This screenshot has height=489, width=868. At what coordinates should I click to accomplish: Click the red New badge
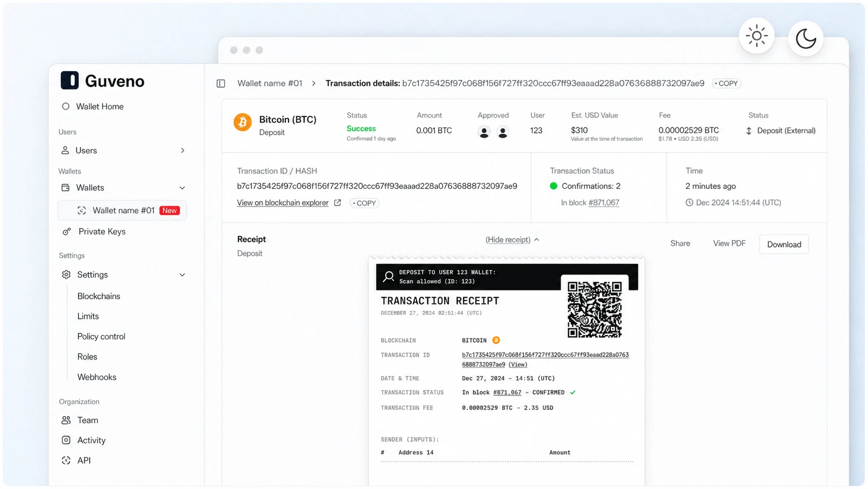click(x=170, y=210)
